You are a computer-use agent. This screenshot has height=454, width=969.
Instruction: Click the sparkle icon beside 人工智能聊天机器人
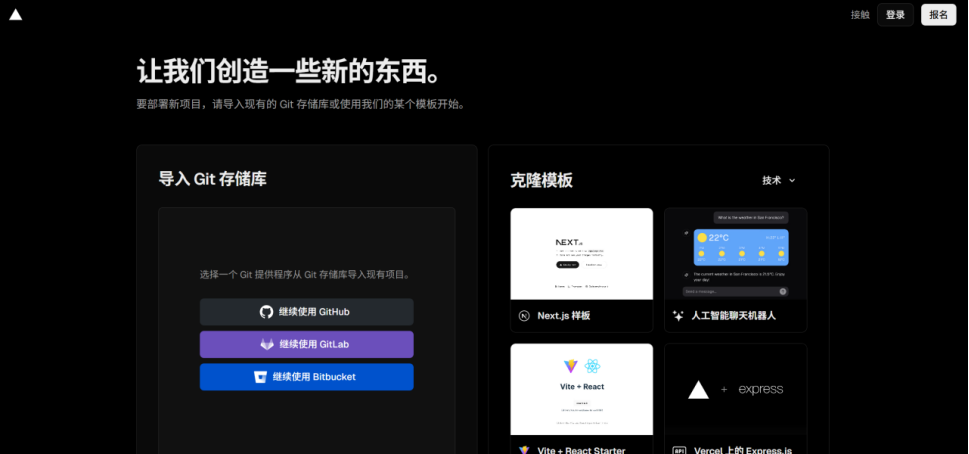(678, 316)
